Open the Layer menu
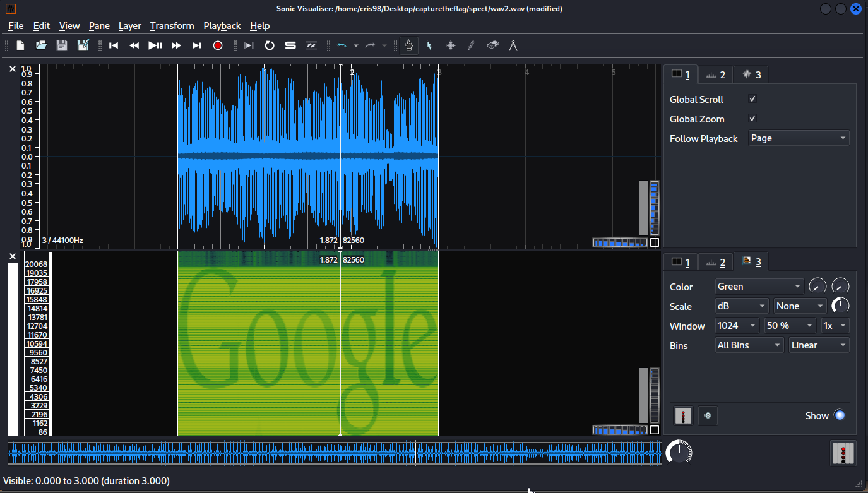 (130, 26)
